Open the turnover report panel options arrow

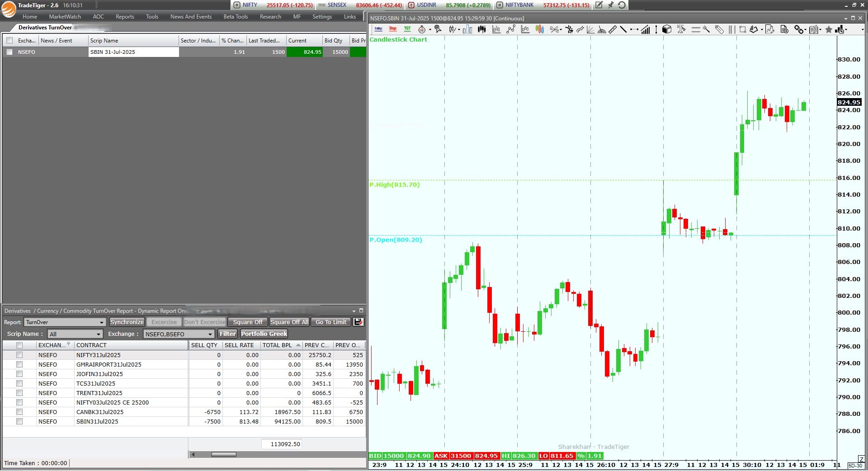[x=354, y=311]
